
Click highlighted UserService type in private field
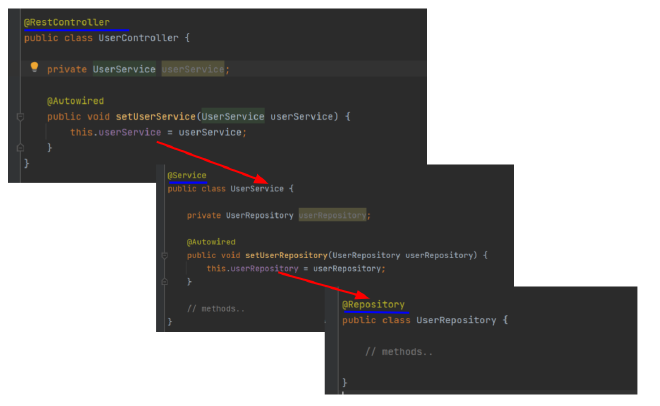pos(124,69)
